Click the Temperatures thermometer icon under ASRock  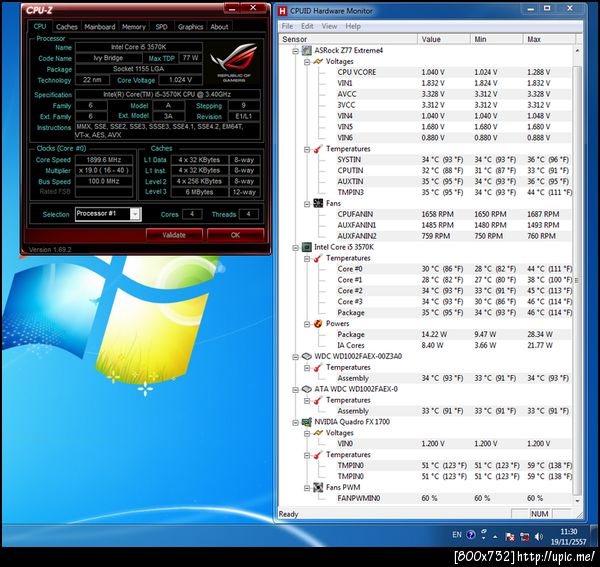tap(318, 149)
